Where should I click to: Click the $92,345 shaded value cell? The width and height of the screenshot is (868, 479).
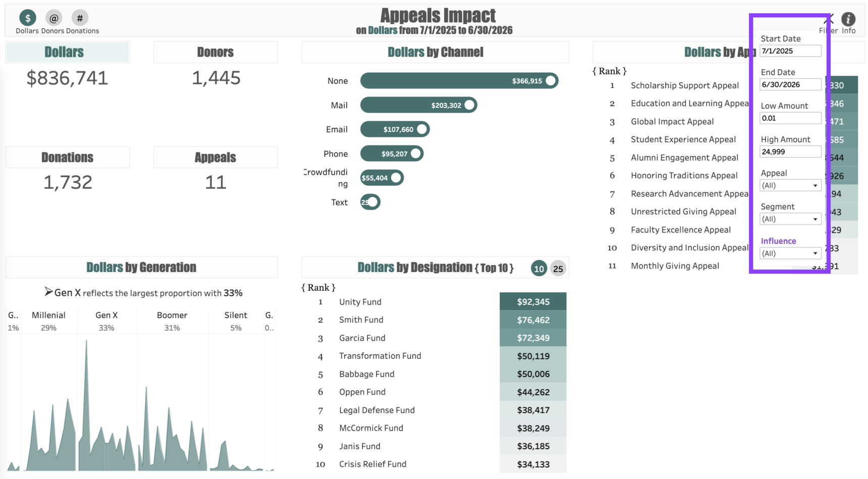pyautogui.click(x=533, y=302)
